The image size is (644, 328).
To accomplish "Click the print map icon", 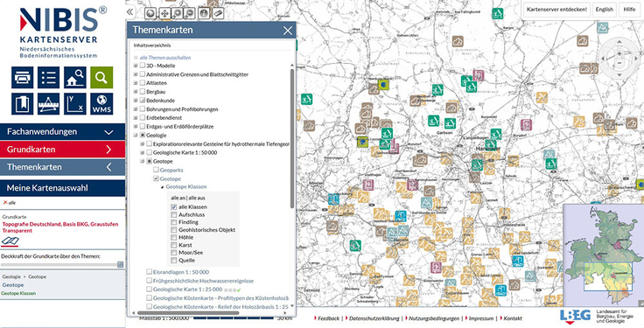I will pyautogui.click(x=22, y=77).
